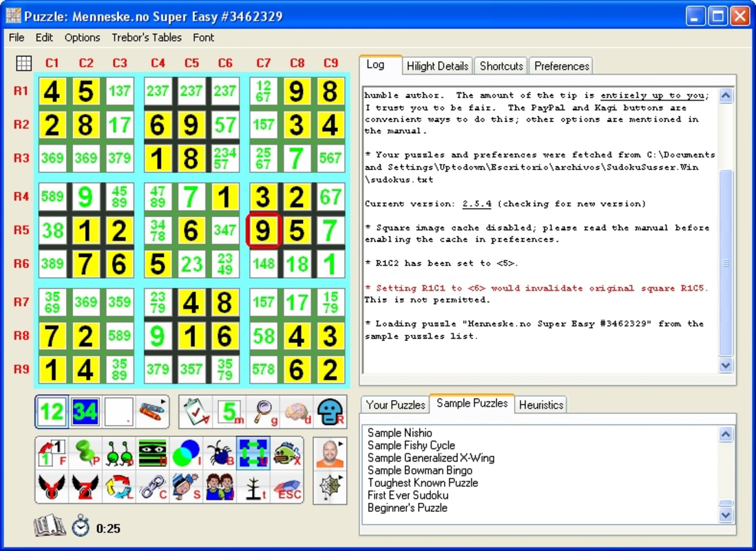
Task: Click the bare tree 't' icon
Action: (x=253, y=486)
